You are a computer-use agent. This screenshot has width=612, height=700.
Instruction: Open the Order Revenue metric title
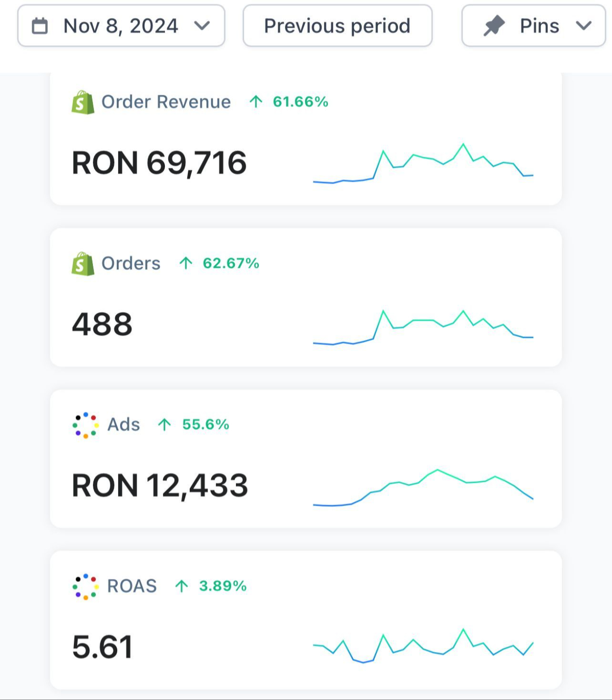click(x=166, y=102)
